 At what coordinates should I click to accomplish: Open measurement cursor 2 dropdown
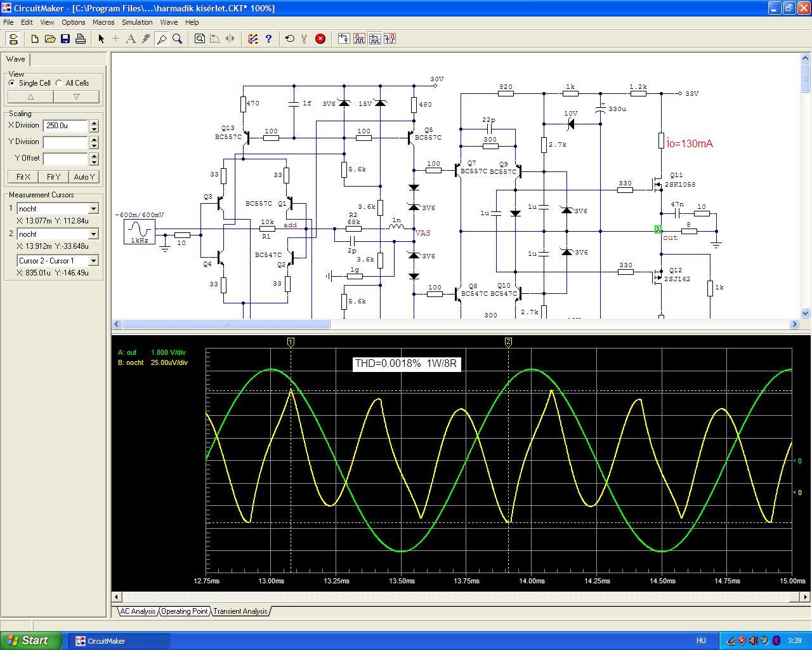93,234
